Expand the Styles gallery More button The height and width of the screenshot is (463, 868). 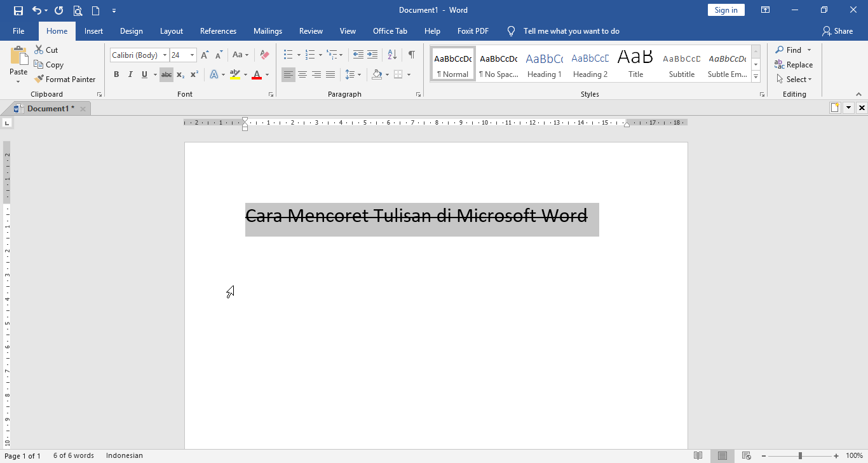pyautogui.click(x=756, y=77)
